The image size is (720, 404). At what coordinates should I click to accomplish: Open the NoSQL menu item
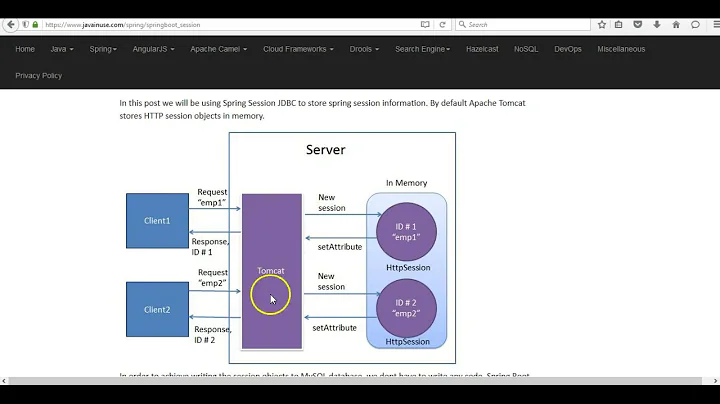(x=526, y=49)
